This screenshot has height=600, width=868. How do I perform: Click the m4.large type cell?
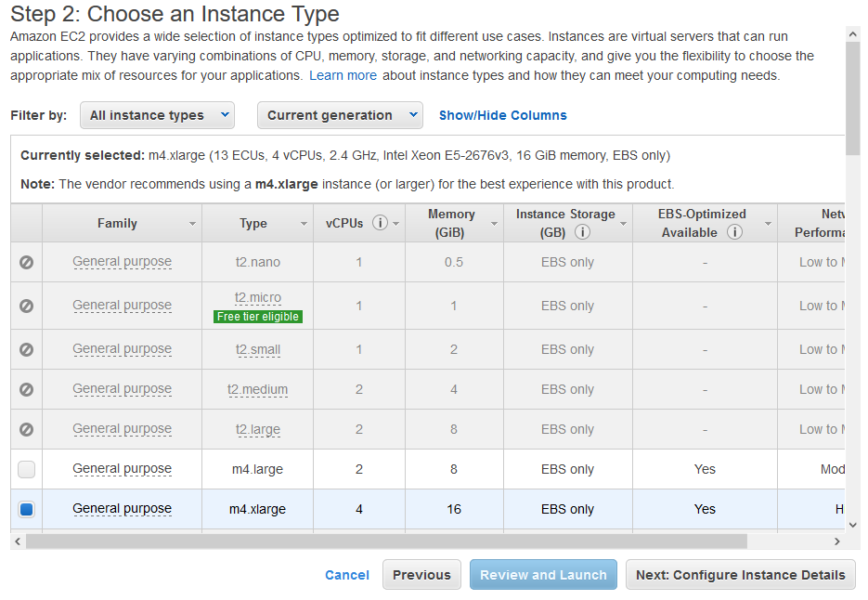pyautogui.click(x=257, y=469)
